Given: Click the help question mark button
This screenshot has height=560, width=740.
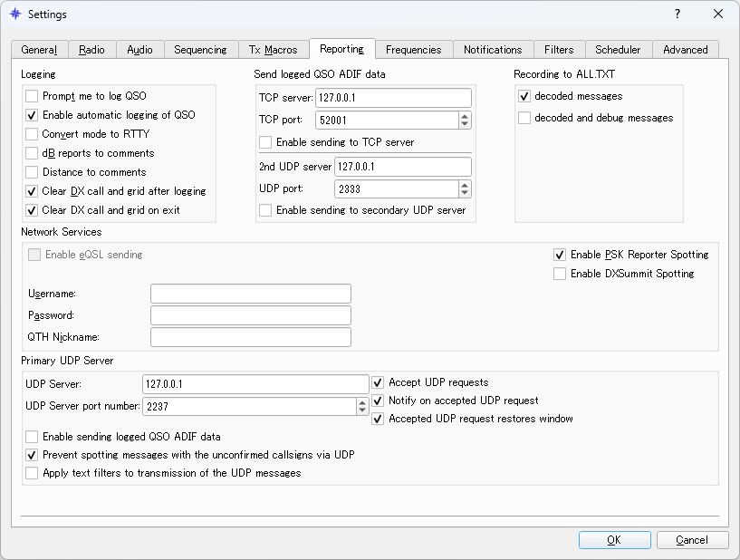Looking at the screenshot, I should (676, 14).
